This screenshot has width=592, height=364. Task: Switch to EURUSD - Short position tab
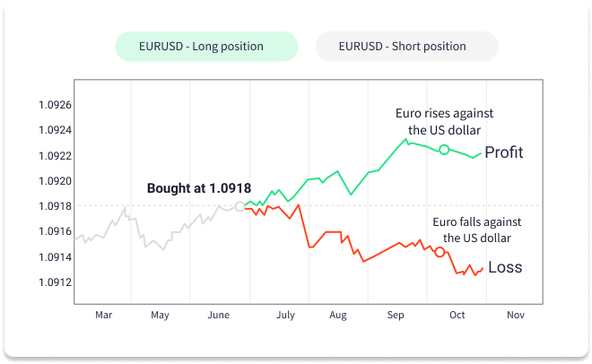click(406, 47)
